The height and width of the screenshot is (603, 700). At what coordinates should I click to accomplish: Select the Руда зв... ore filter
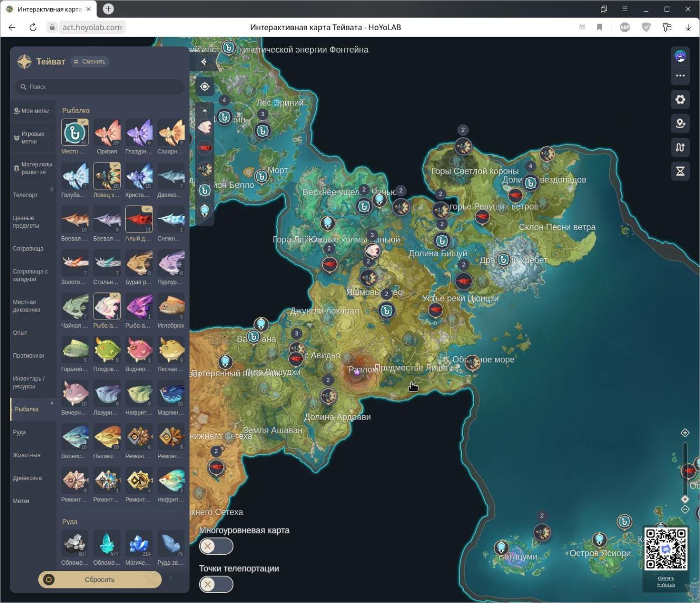tap(171, 544)
